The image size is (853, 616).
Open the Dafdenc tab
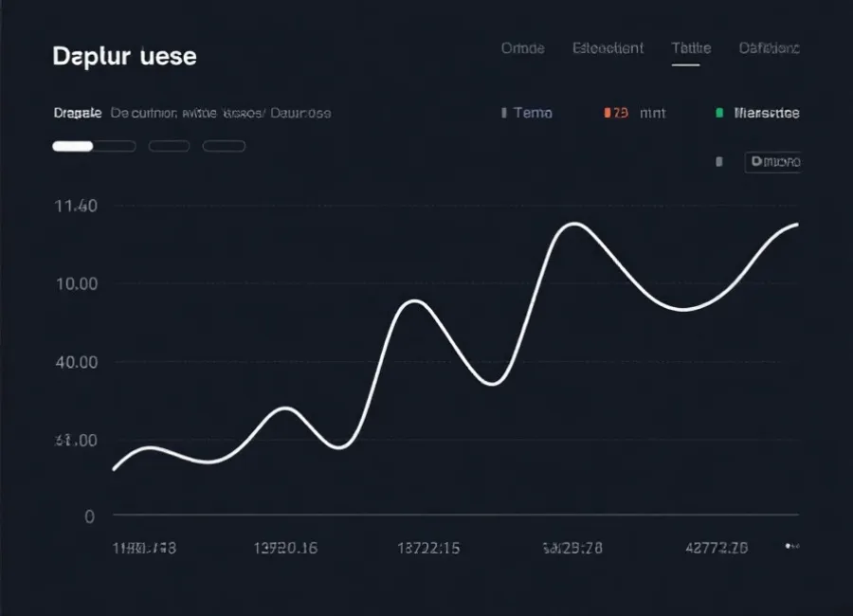click(x=769, y=47)
